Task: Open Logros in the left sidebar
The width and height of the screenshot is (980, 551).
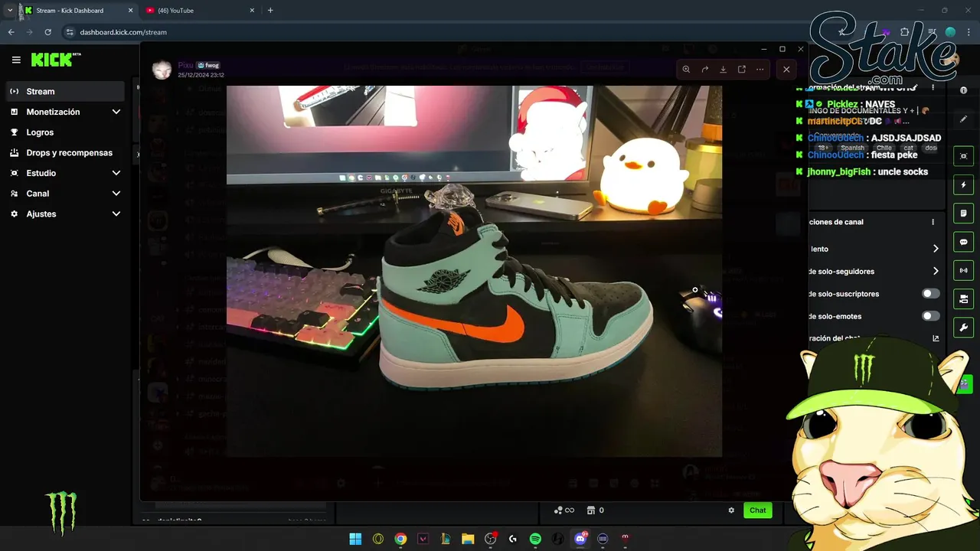Action: coord(65,132)
